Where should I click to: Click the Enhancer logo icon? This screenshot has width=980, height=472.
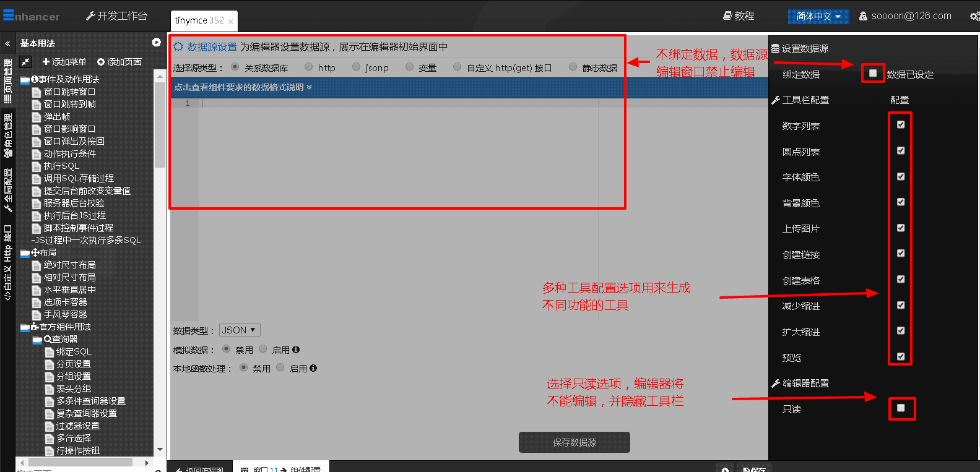tap(9, 15)
